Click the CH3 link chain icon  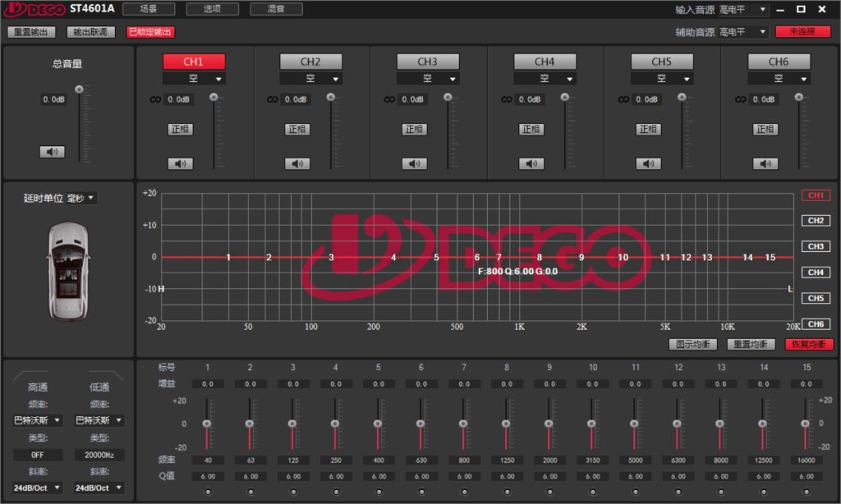coord(389,99)
